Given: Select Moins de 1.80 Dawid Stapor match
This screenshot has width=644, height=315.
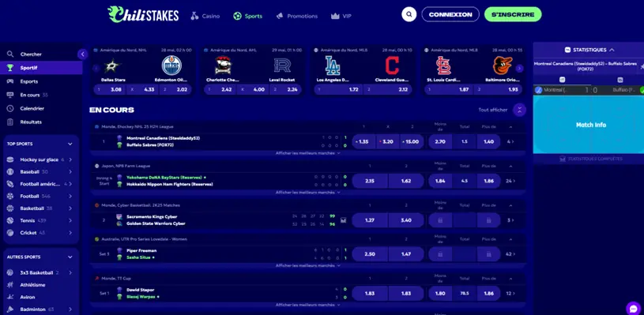Looking at the screenshot, I should (x=440, y=293).
